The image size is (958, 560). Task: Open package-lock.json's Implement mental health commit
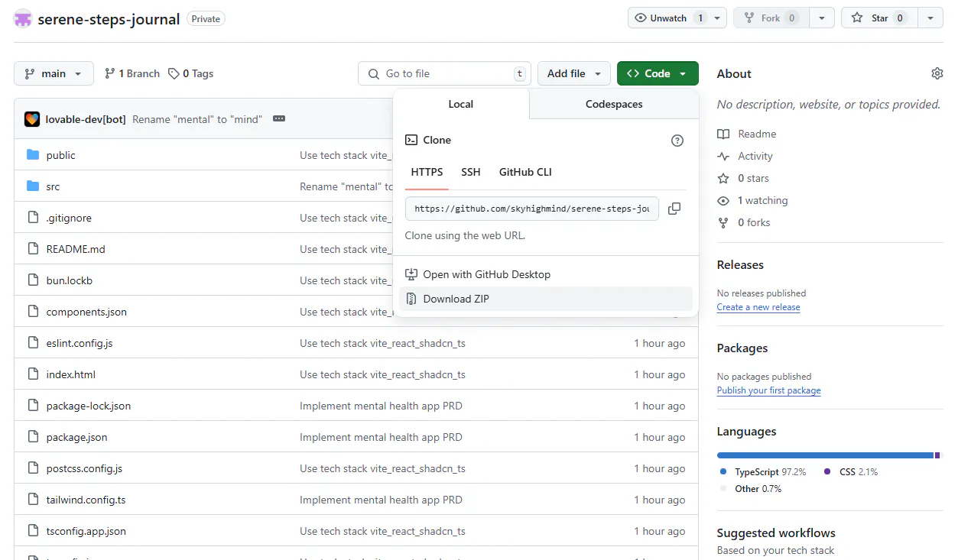point(381,406)
